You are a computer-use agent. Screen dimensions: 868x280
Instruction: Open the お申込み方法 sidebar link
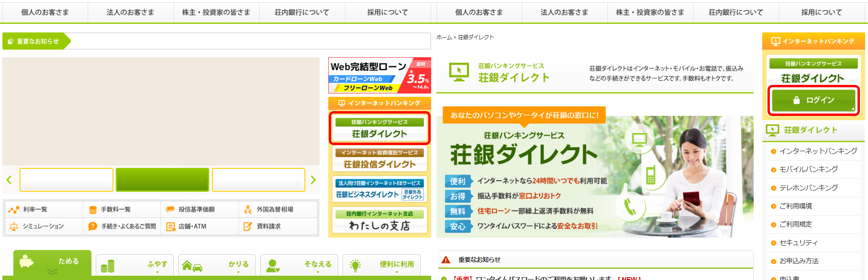coord(799,261)
